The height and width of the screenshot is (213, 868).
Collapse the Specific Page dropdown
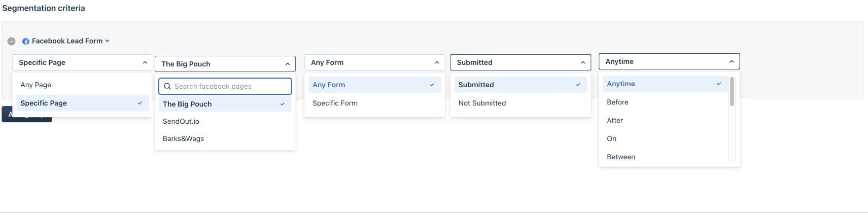(x=82, y=62)
